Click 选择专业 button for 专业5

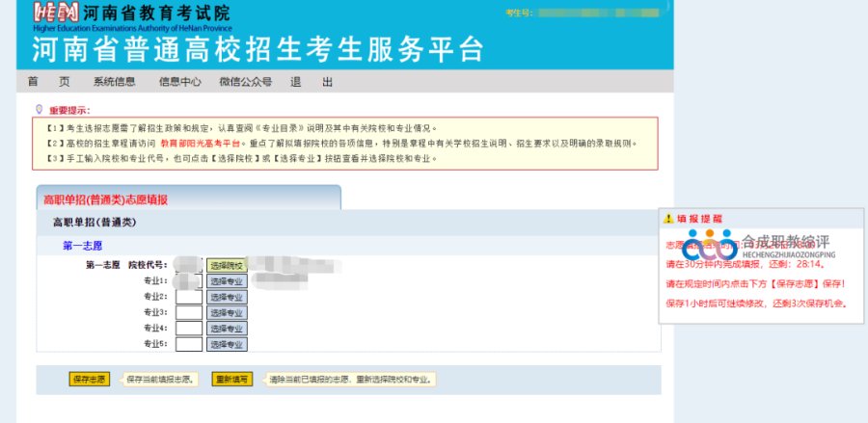click(227, 344)
